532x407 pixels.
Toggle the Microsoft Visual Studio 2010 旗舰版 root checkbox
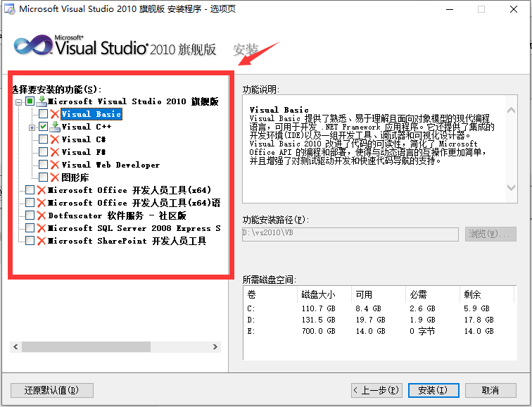pos(30,101)
